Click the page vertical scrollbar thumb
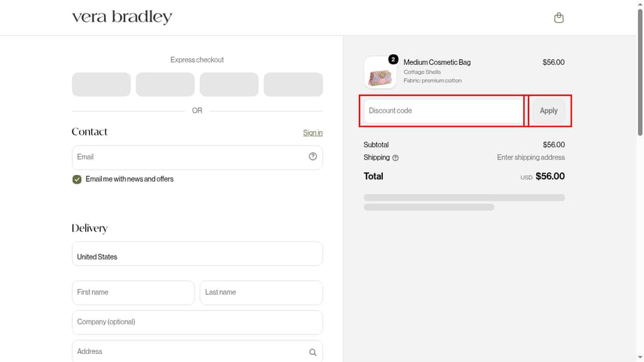This screenshot has width=644, height=362. point(640,72)
